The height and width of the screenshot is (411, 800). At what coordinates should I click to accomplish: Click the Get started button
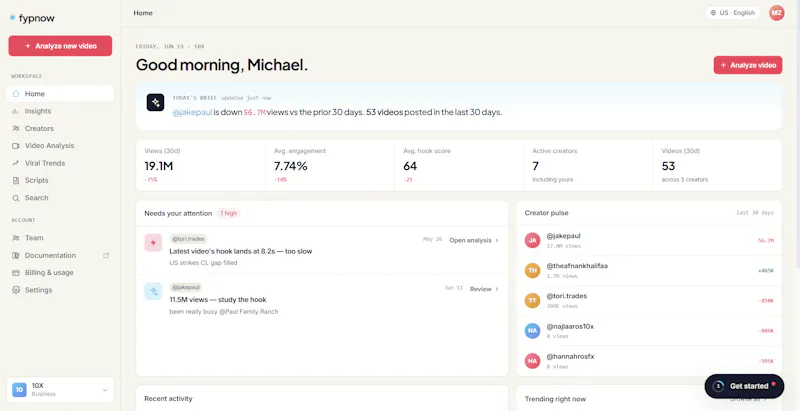pyautogui.click(x=744, y=386)
